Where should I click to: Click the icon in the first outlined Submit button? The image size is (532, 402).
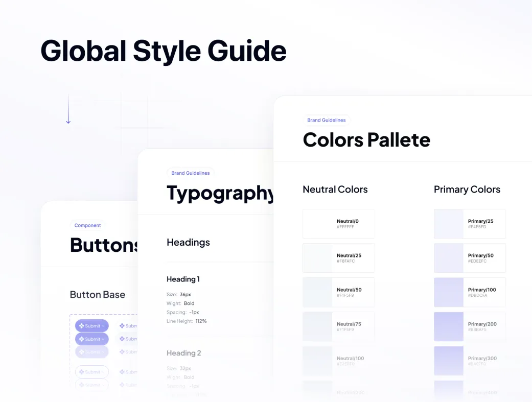81,372
